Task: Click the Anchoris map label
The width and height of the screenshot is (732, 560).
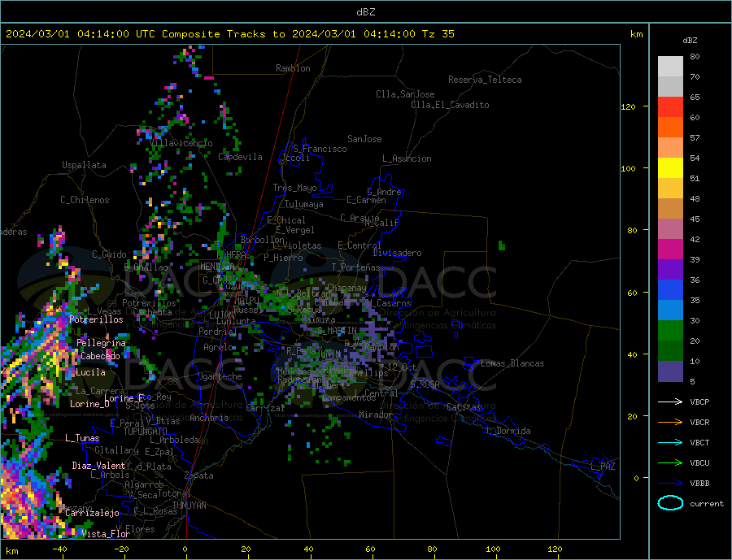Action: (209, 418)
